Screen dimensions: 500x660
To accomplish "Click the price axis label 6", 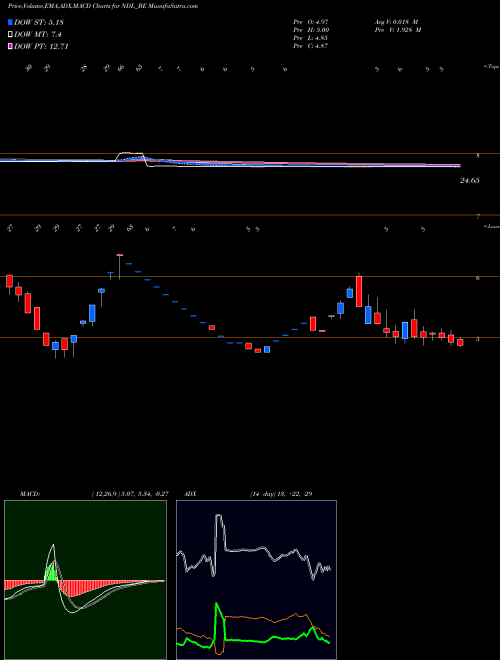I will [x=478, y=278].
